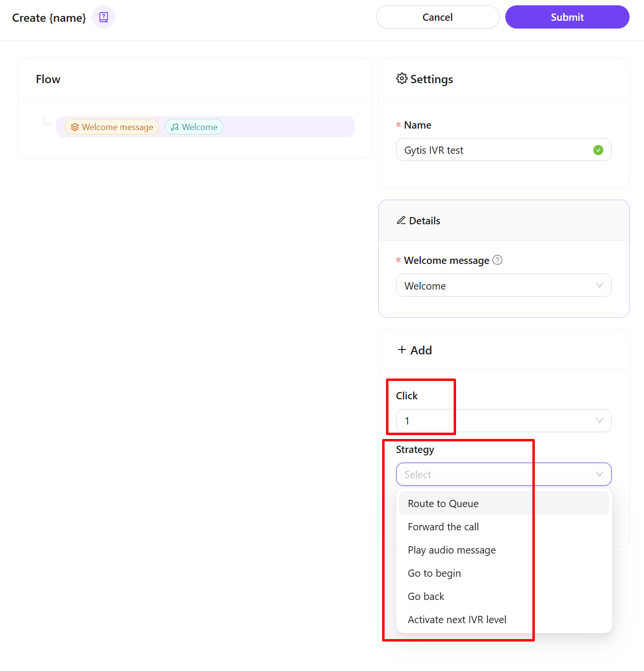Click the music note icon in Welcome tag
The height and width of the screenshot is (671, 644).
click(x=174, y=127)
